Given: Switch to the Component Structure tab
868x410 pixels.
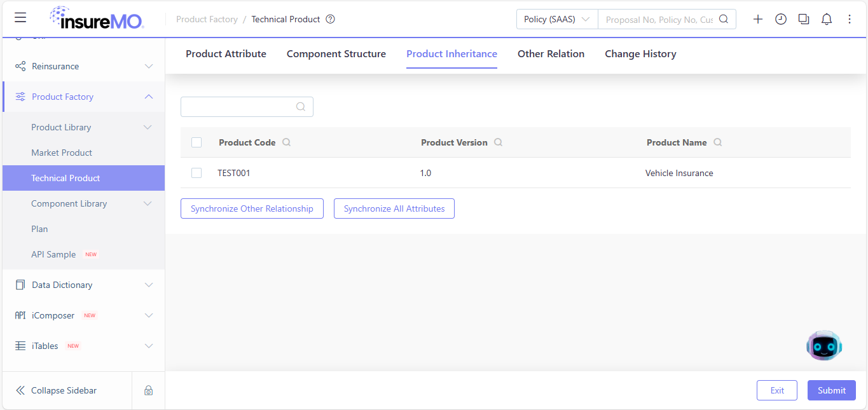Looking at the screenshot, I should tap(336, 54).
